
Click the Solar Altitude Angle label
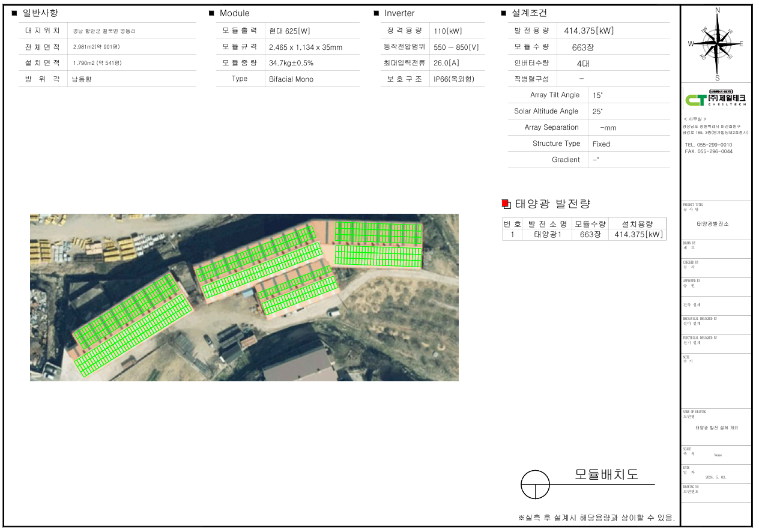(x=546, y=111)
